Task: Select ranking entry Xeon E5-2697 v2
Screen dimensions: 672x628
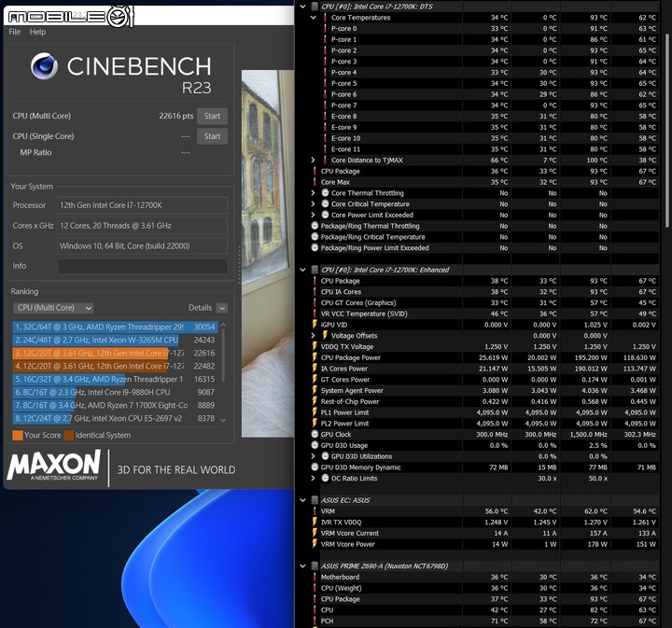Action: coord(115,419)
